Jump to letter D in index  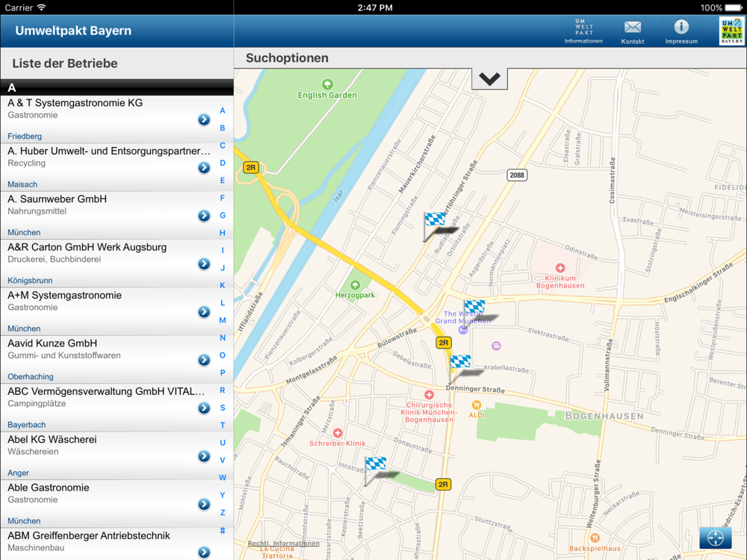click(223, 163)
